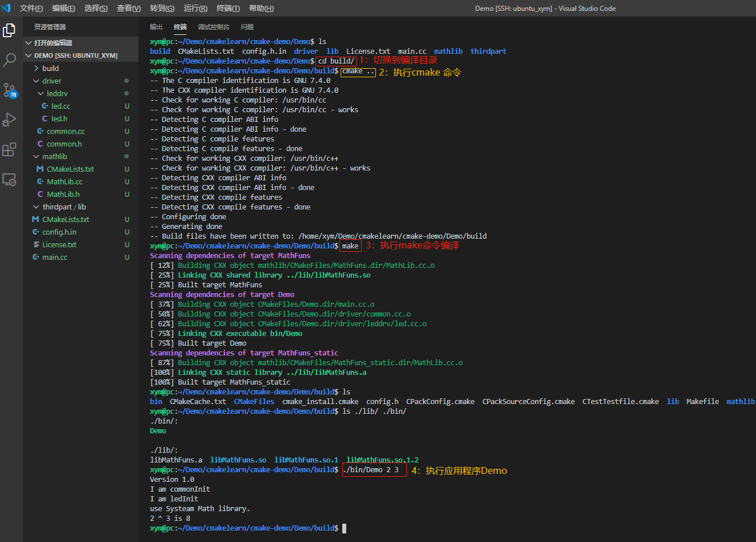Open the Run and Debug view
Viewport: 756px width, 542px height.
(9, 120)
